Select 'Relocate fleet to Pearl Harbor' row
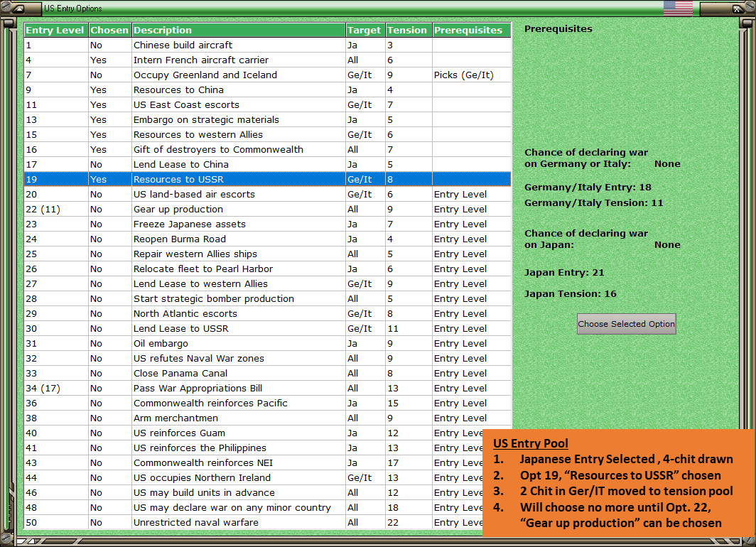The height and width of the screenshot is (547, 756). tap(268, 269)
